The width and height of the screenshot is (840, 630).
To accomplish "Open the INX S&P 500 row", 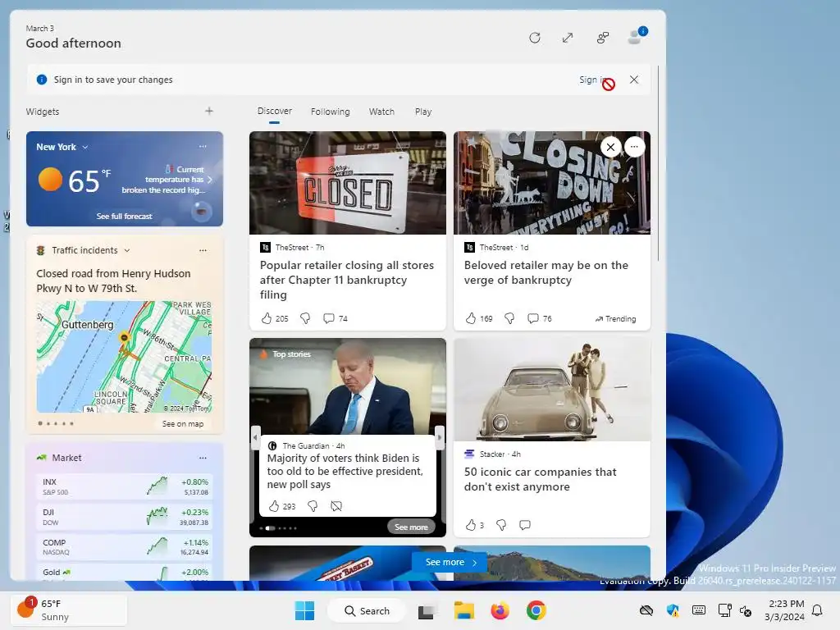I will pos(125,486).
